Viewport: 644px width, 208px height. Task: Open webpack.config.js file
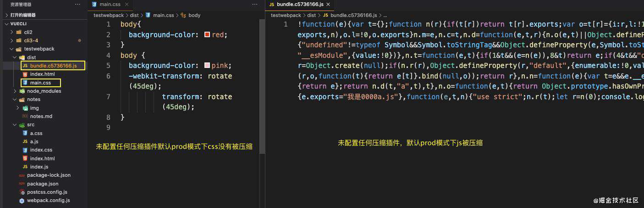[49, 200]
